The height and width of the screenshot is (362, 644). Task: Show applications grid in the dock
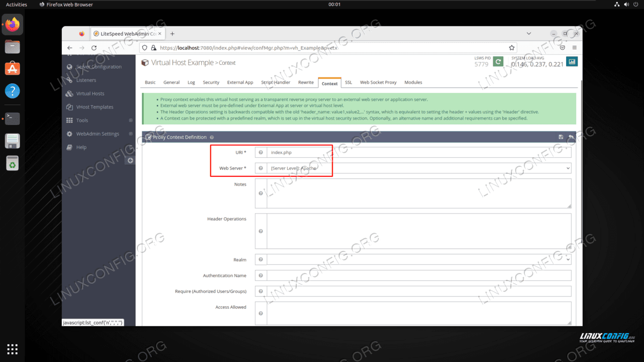pyautogui.click(x=12, y=349)
